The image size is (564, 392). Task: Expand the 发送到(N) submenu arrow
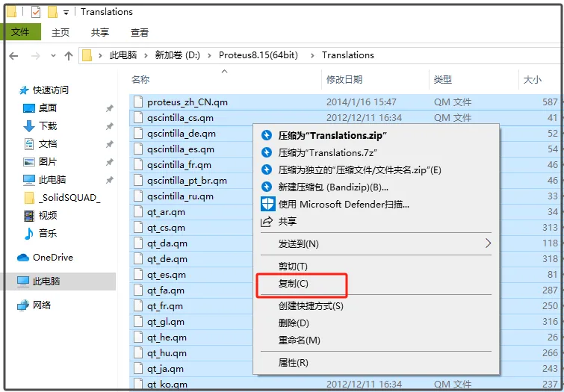pyautogui.click(x=488, y=243)
